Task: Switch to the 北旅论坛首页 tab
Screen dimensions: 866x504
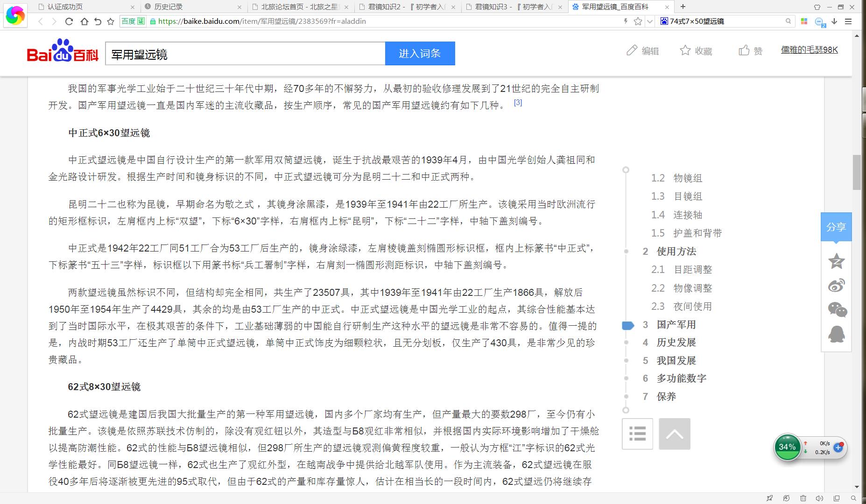Action: coord(300,7)
